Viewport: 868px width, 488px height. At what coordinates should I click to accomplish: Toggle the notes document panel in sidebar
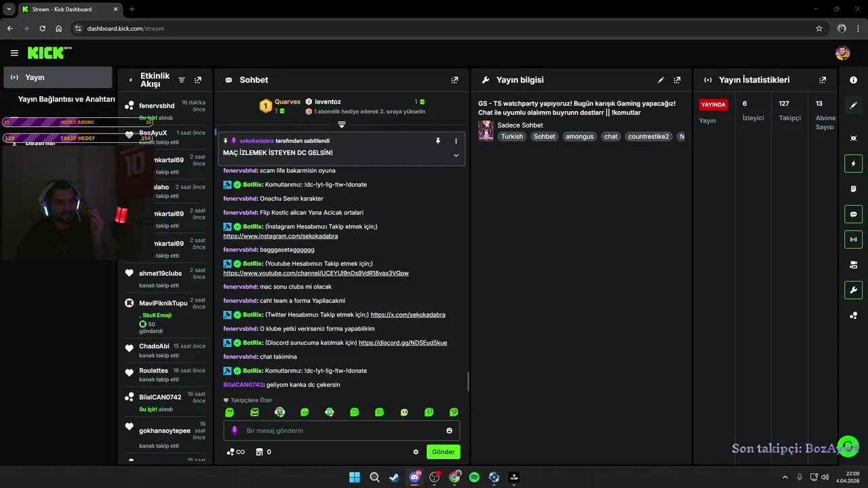(x=853, y=188)
